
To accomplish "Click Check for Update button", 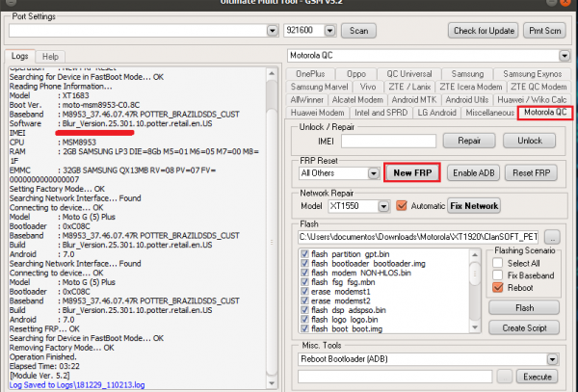I will tap(484, 31).
